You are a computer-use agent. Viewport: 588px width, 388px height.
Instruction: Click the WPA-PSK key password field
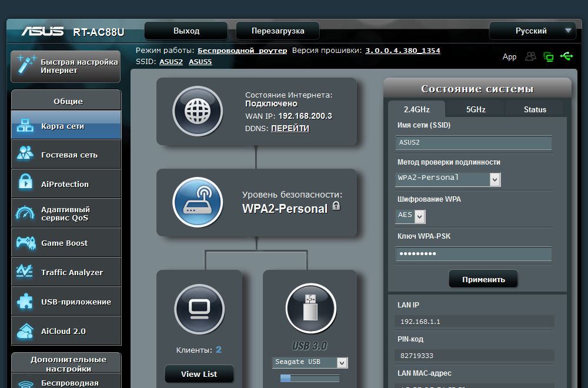(473, 254)
